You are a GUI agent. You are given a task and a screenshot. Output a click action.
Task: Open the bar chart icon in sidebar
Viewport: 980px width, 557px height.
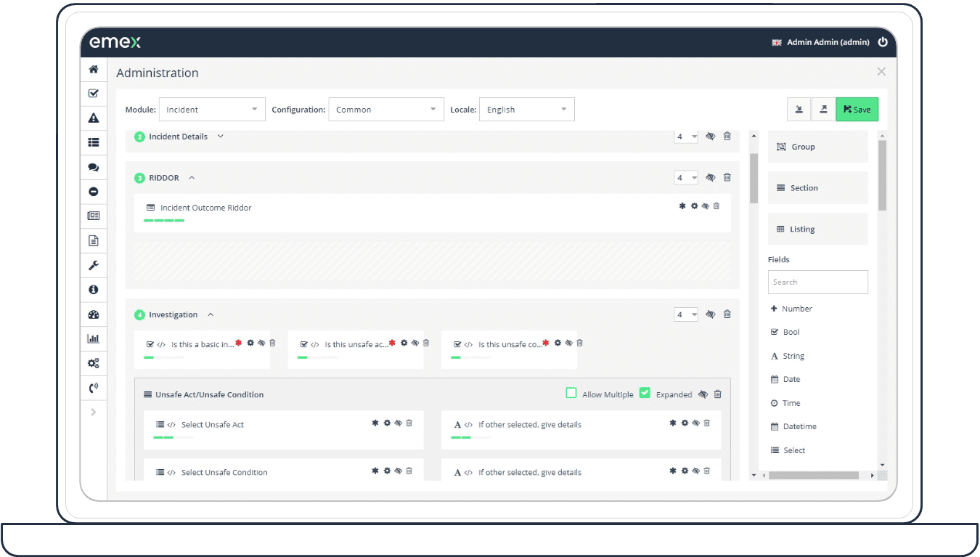[93, 338]
